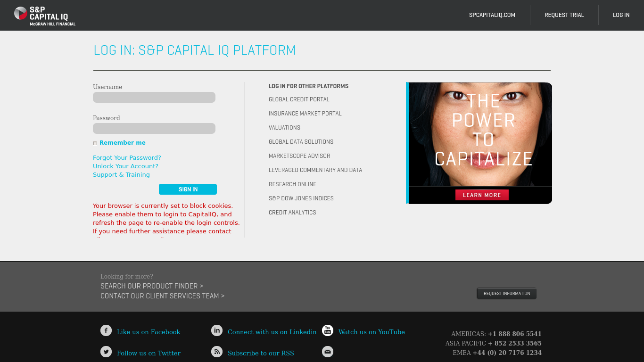This screenshot has width=644, height=362.
Task: Open the RSS feed icon
Action: [217, 352]
